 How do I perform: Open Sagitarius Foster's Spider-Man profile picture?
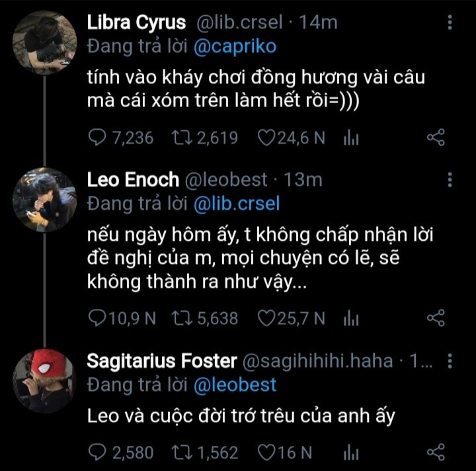click(x=44, y=380)
